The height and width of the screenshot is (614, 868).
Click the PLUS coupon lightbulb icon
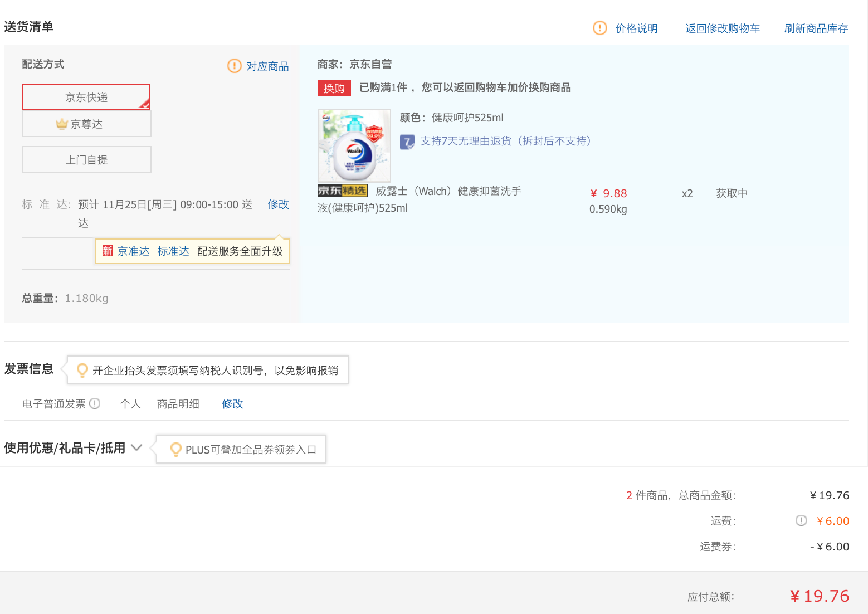[175, 449]
